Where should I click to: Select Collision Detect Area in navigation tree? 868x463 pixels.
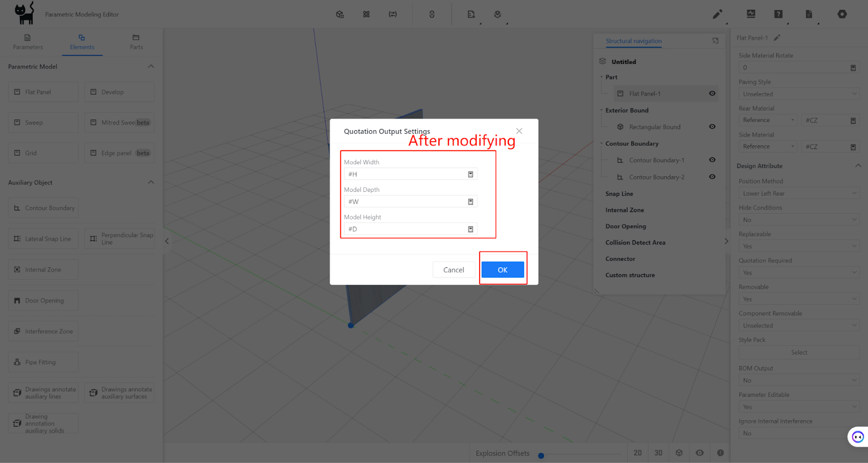(635, 242)
